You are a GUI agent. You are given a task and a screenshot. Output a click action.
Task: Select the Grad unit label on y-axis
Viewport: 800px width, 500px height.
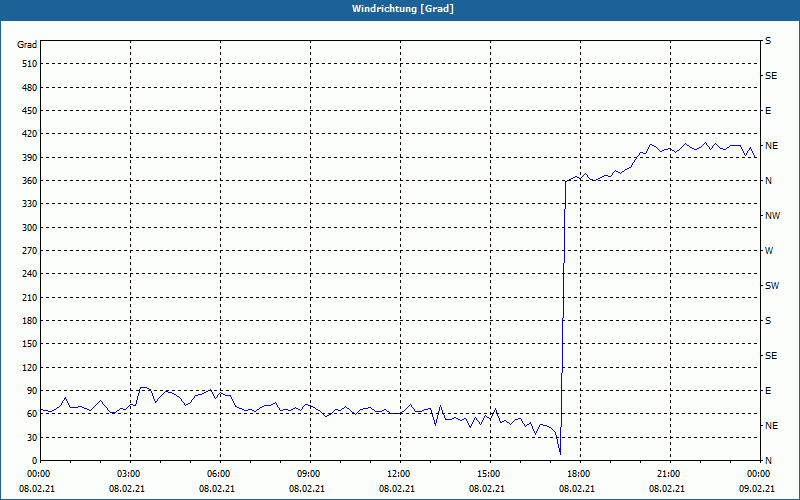27,45
